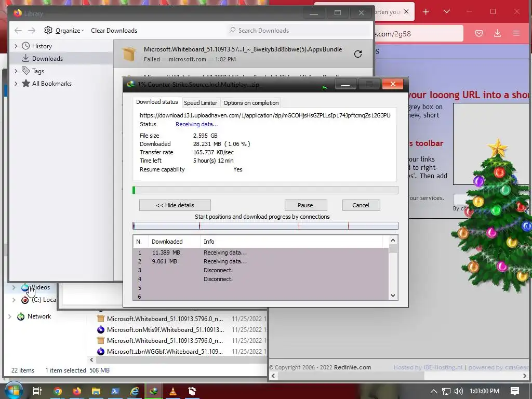Click the Organize gear icon

pyautogui.click(x=48, y=30)
